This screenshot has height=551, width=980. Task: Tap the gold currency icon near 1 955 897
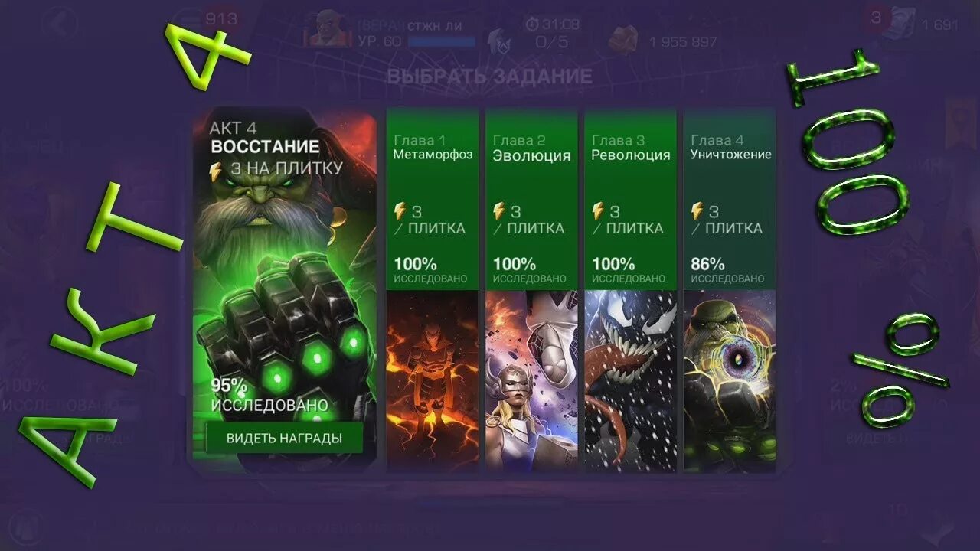click(626, 39)
